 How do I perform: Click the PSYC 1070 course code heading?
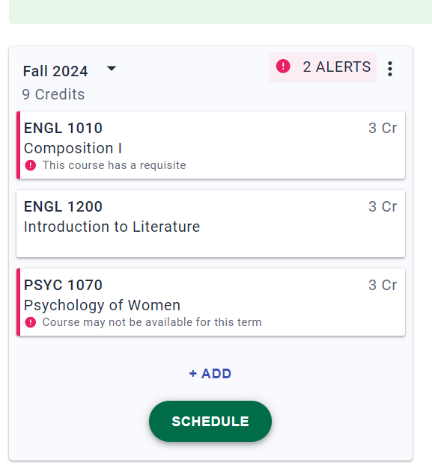pyautogui.click(x=63, y=285)
